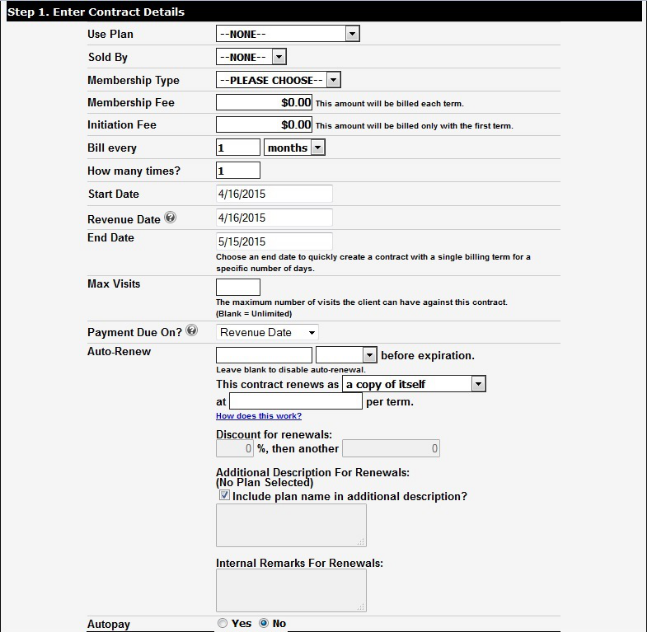Click the Max Visits field

click(x=238, y=287)
